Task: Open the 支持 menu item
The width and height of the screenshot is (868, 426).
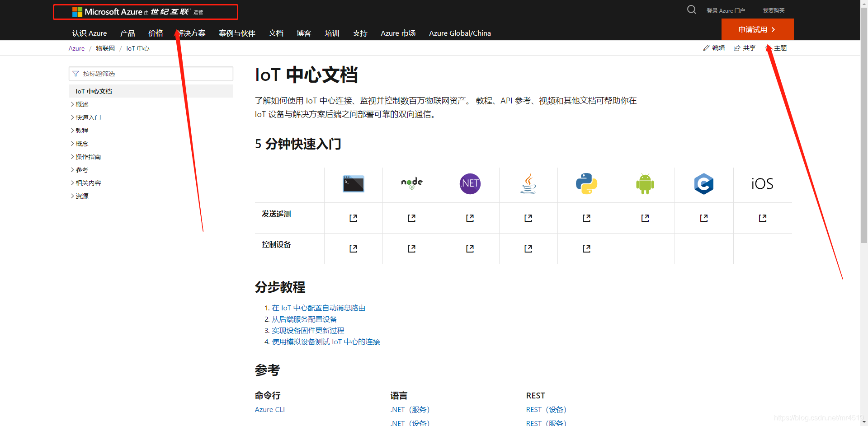Action: tap(360, 33)
